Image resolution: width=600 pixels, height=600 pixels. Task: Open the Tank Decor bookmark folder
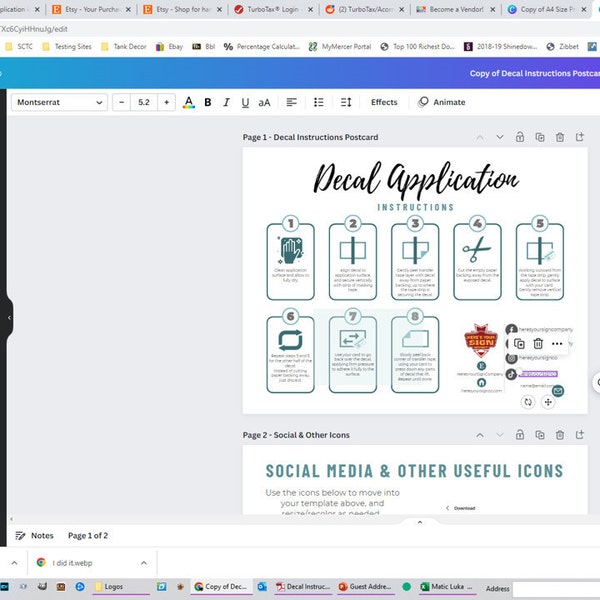pyautogui.click(x=124, y=47)
